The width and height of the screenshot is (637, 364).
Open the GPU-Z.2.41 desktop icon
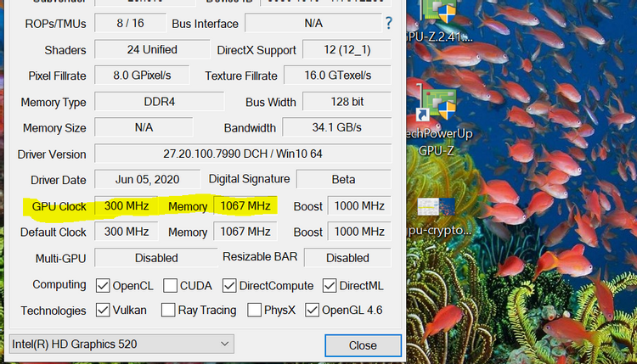coord(440,20)
